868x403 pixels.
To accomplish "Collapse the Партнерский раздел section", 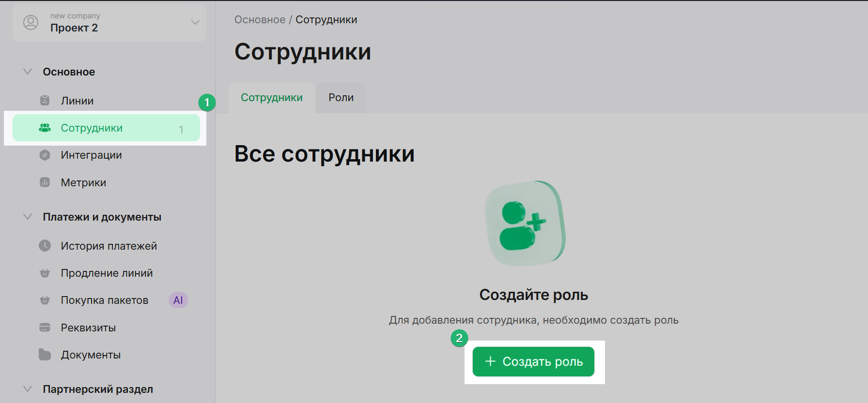I will point(28,389).
